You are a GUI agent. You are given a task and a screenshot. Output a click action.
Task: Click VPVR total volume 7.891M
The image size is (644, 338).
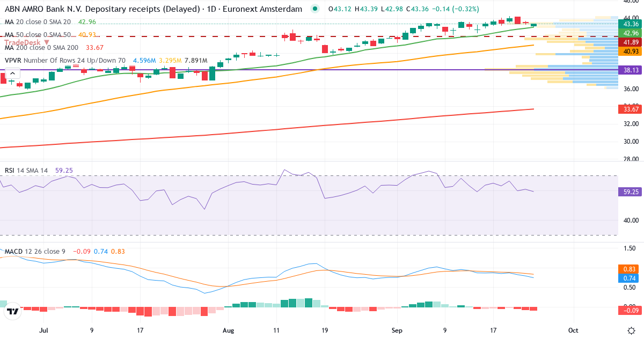click(x=196, y=61)
